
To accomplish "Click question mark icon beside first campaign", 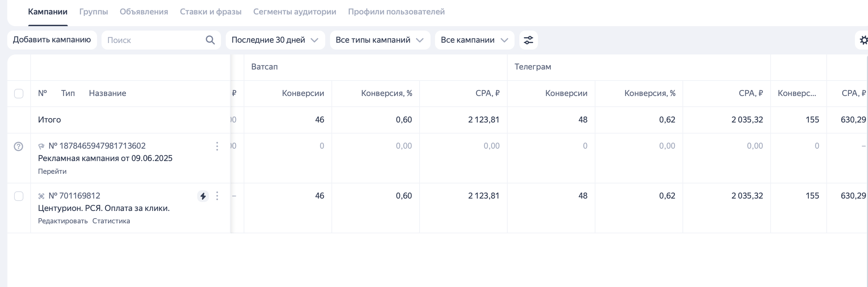I will [18, 147].
